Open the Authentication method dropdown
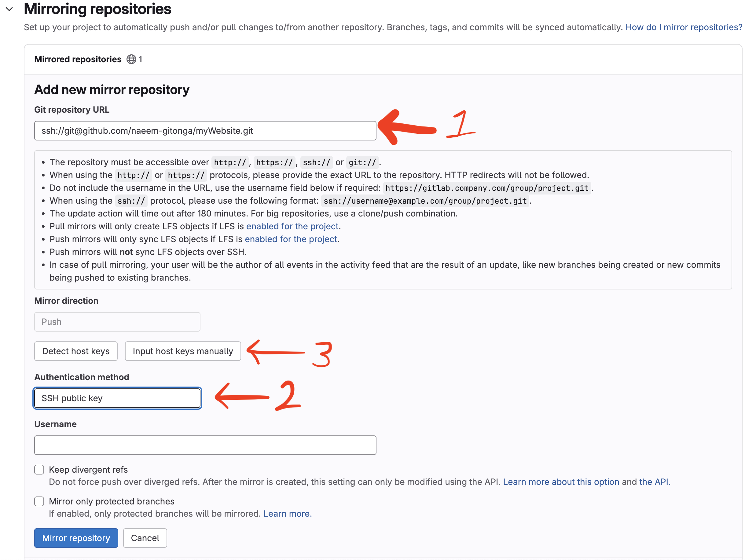Screen dimensions: 745x560 click(x=117, y=398)
